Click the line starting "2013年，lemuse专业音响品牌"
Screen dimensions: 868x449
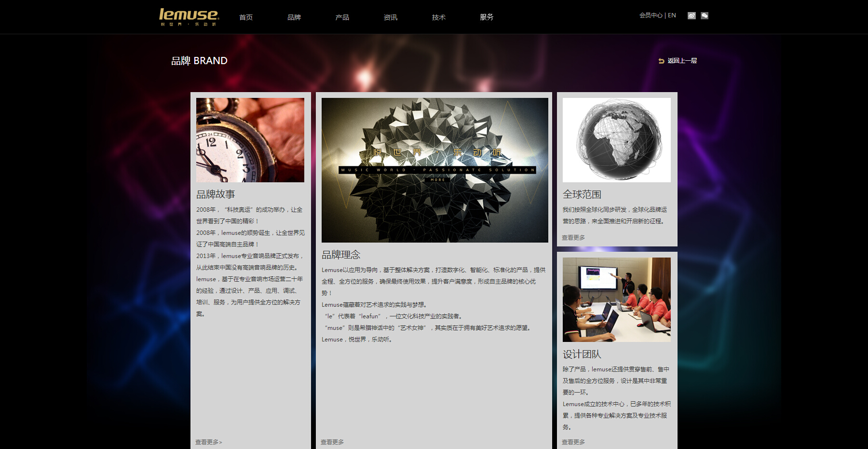point(250,256)
